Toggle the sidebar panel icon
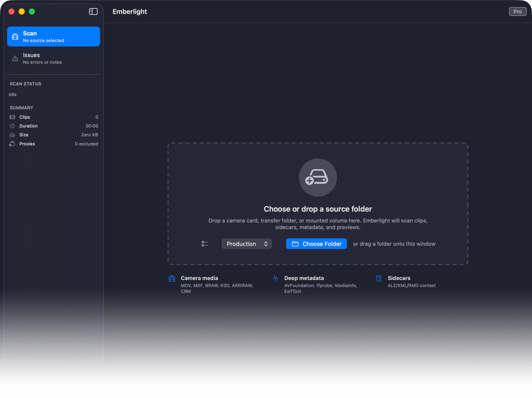532x398 pixels. coord(93,12)
